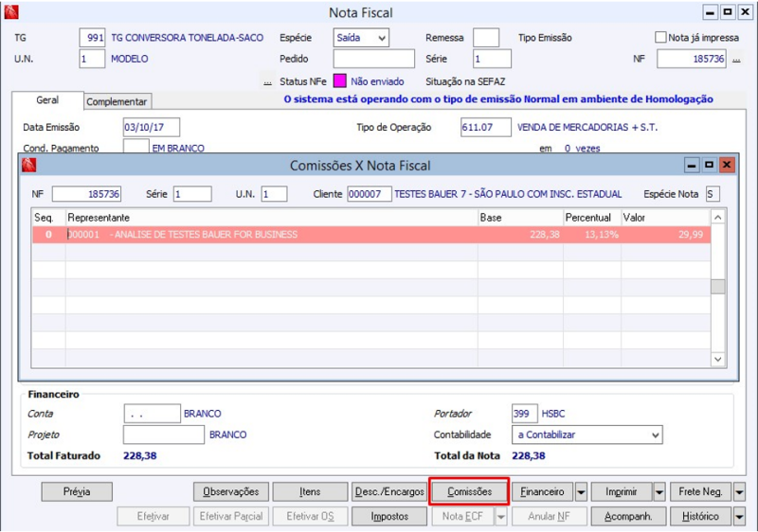Screen dimensions: 758x532
Task: Enable the Nota já impressa checkbox
Action: tap(661, 38)
